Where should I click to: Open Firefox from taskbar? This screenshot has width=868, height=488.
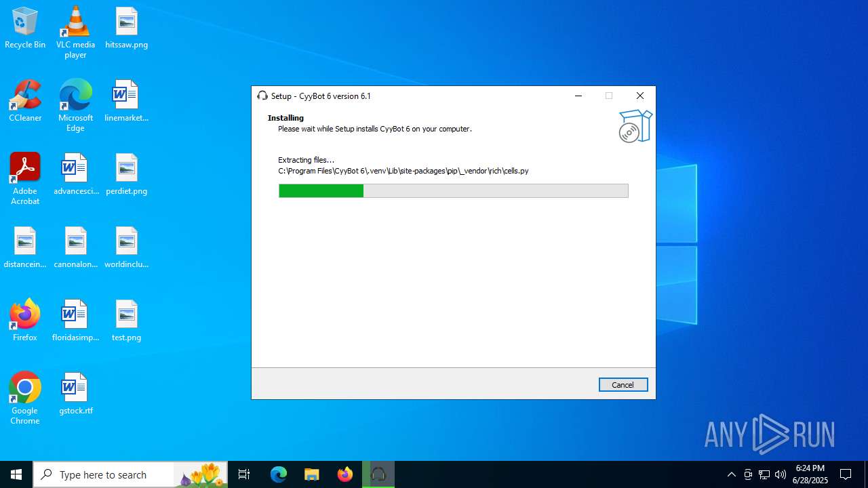[345, 474]
